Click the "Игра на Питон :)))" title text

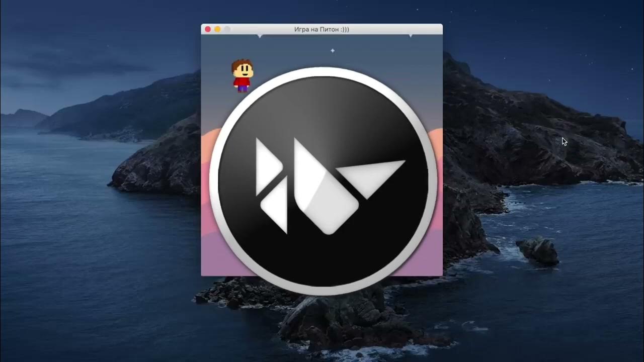pos(321,30)
